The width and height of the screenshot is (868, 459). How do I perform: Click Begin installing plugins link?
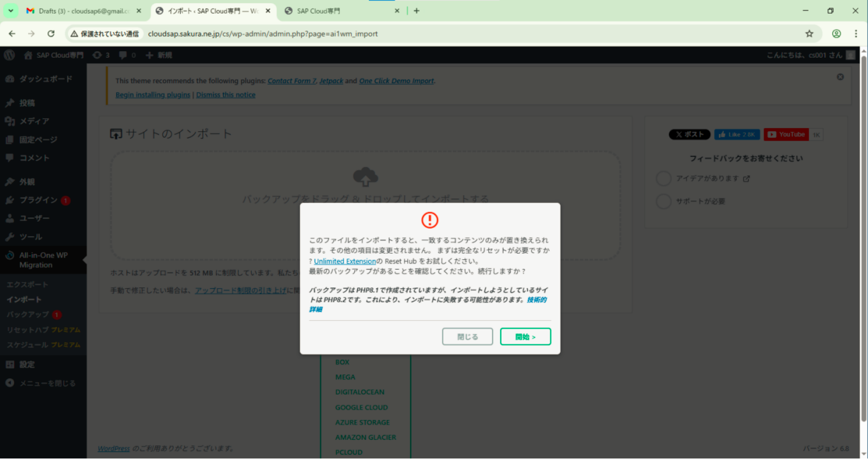[153, 95]
